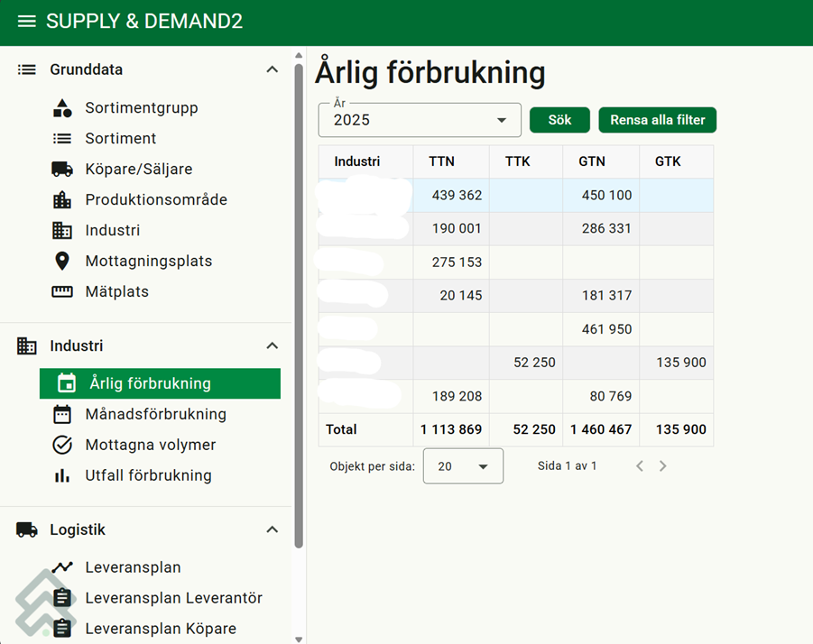Select Leveransplan Leverantör menu item
Viewport: 813px width, 644px height.
(x=173, y=599)
